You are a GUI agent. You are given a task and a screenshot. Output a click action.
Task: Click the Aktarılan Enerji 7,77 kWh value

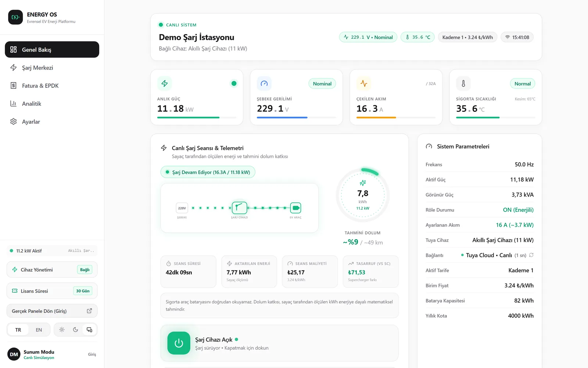[239, 272]
